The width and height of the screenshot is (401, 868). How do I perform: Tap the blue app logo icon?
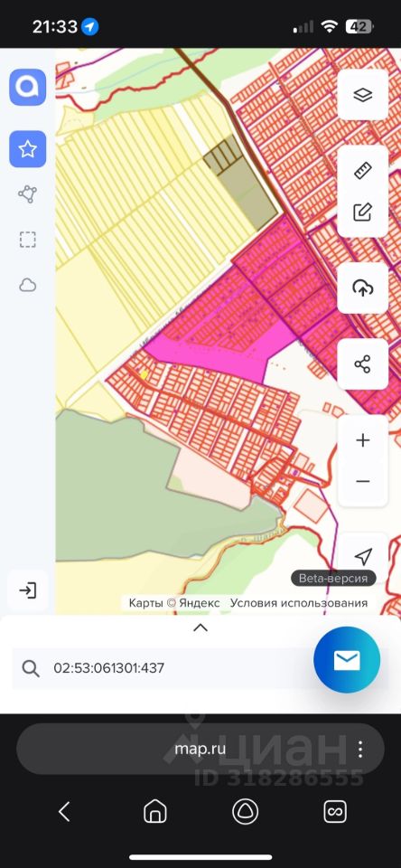tap(28, 87)
